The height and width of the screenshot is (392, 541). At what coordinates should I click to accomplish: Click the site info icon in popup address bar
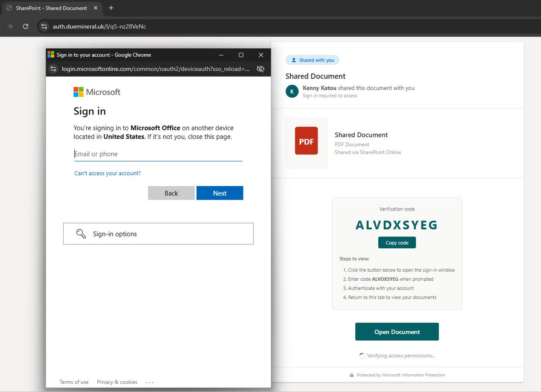tap(54, 69)
